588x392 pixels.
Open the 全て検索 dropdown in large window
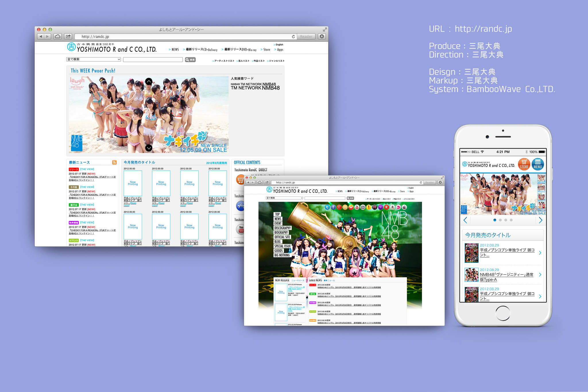(93, 59)
